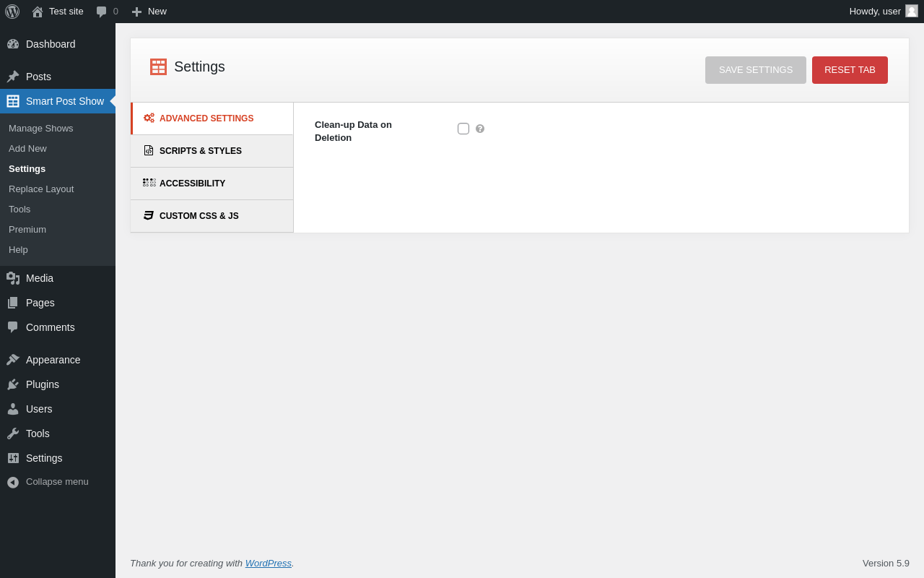Screen dimensions: 924x578
Task: Open the Appearance menu
Action: [53, 360]
